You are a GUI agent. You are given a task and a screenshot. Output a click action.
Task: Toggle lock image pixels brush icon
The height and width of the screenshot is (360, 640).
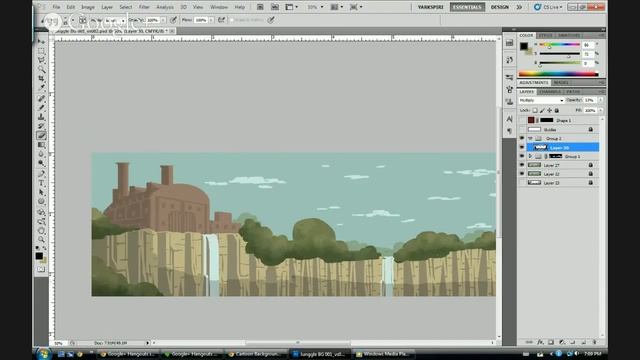click(542, 110)
